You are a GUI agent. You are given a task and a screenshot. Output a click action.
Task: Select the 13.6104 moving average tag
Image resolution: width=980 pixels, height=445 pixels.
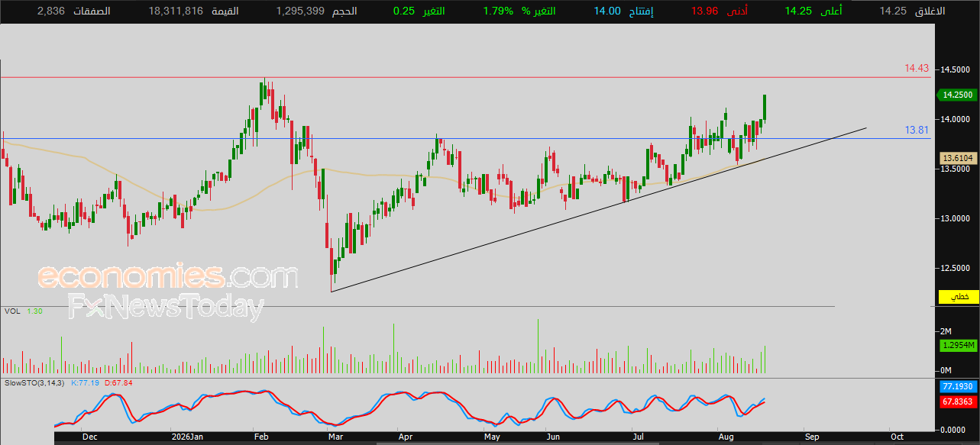tap(957, 158)
